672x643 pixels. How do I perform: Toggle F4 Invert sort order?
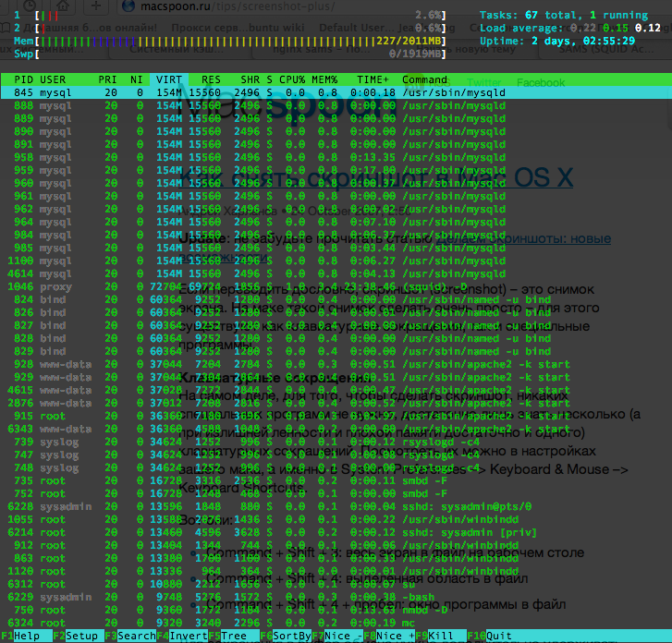point(182,636)
